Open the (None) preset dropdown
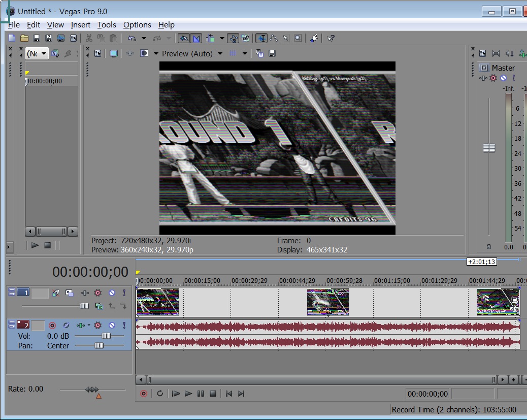The image size is (527, 420). (37, 53)
